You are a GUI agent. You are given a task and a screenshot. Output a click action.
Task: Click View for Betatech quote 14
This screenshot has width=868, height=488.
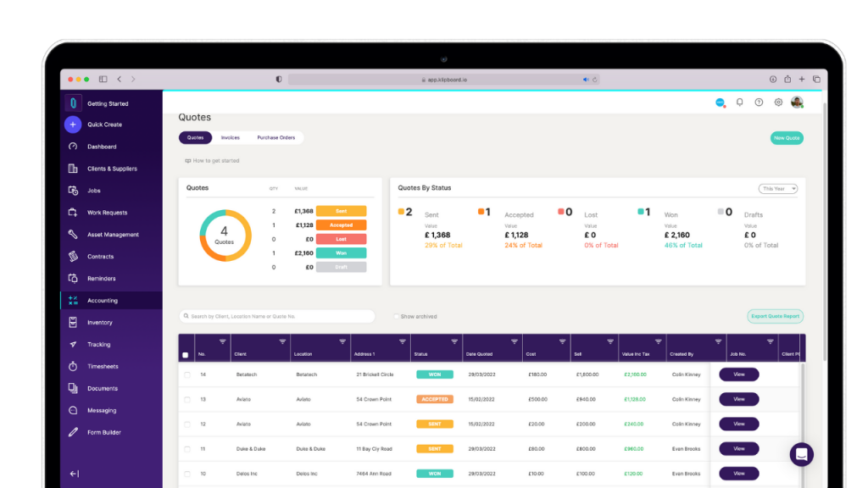coord(738,374)
